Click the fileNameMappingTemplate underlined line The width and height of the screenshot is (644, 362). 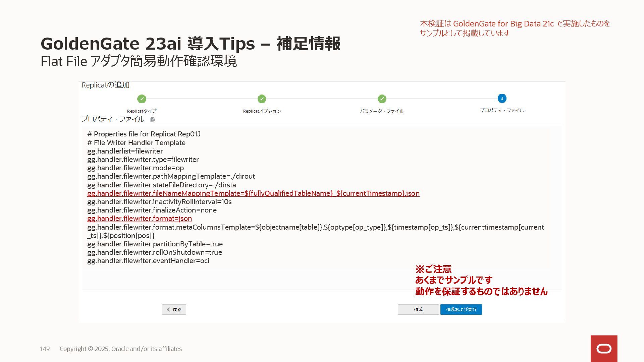253,193
